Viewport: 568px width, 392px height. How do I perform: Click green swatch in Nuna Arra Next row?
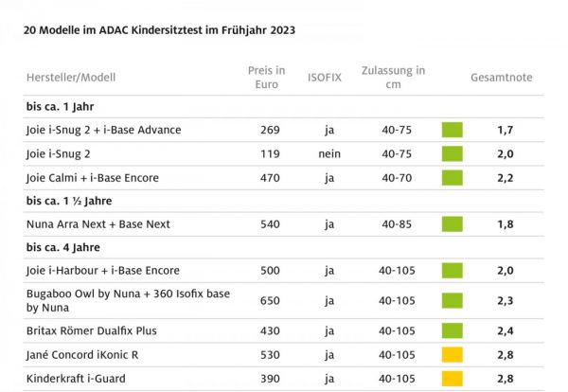452,224
